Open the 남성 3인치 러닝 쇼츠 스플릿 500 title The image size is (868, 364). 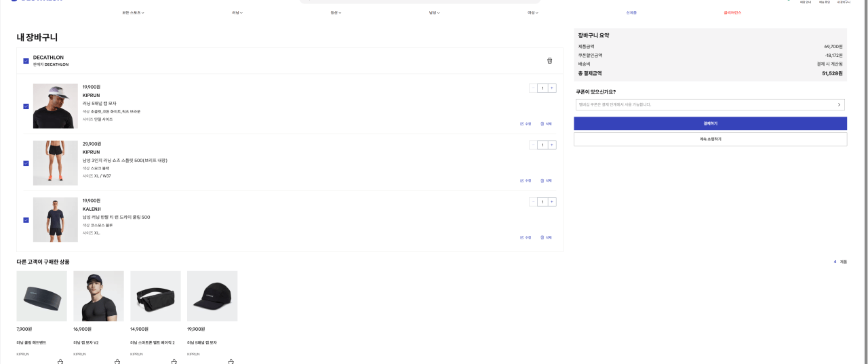125,160
